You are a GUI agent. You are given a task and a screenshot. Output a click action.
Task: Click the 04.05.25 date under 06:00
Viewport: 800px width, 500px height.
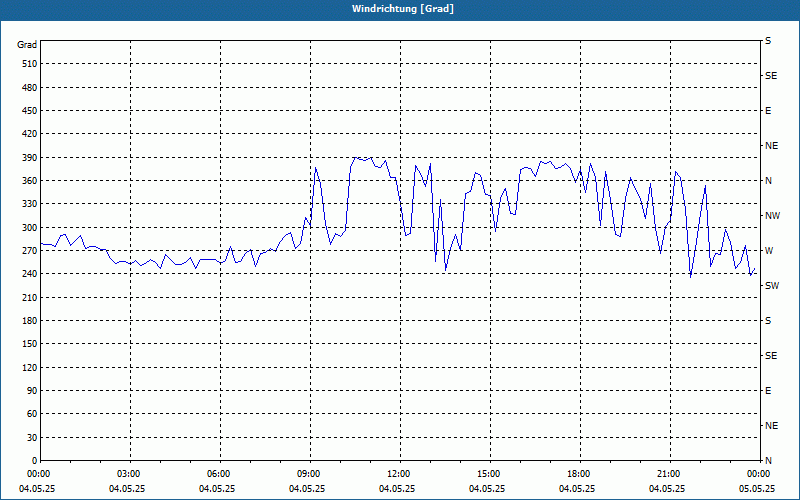217,489
